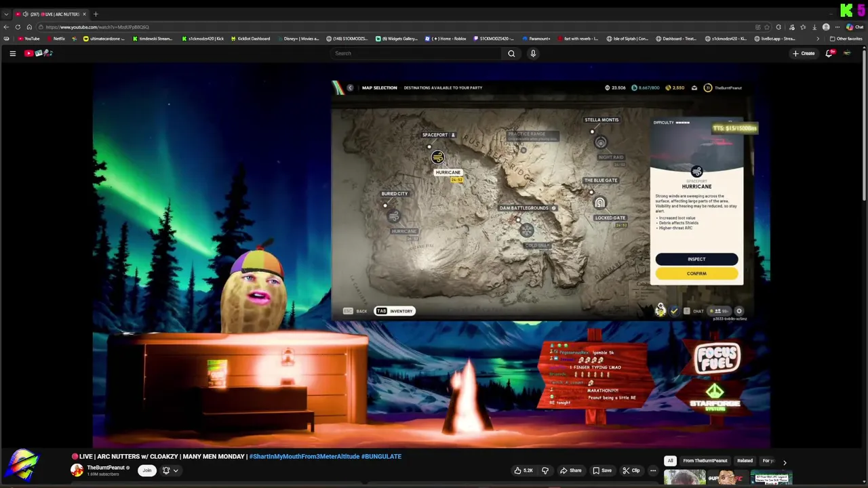This screenshot has width=868, height=488.
Task: Open YouTube notifications bell
Action: pyautogui.click(x=829, y=54)
